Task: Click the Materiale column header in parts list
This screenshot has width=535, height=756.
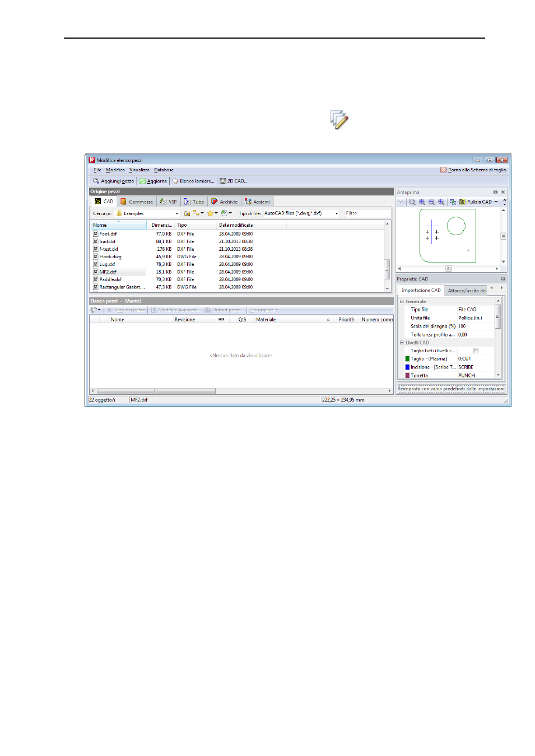Action: 293,320
